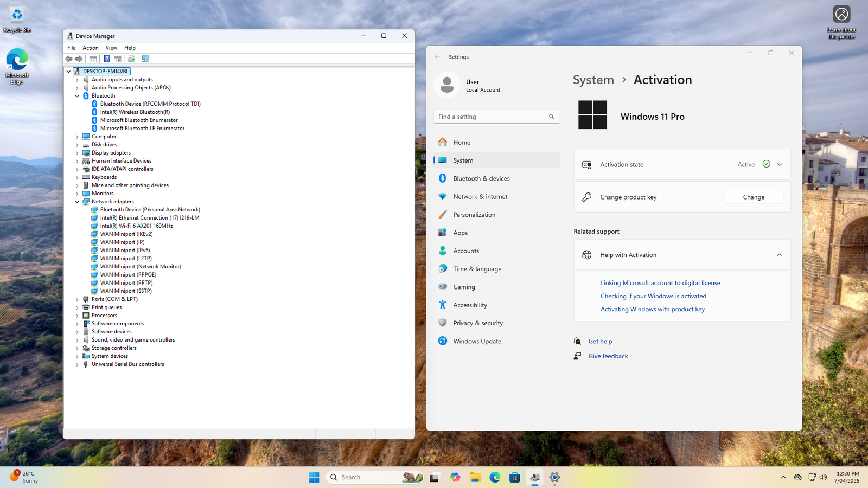The image size is (868, 488).
Task: Open Task View from taskbar
Action: 434,477
